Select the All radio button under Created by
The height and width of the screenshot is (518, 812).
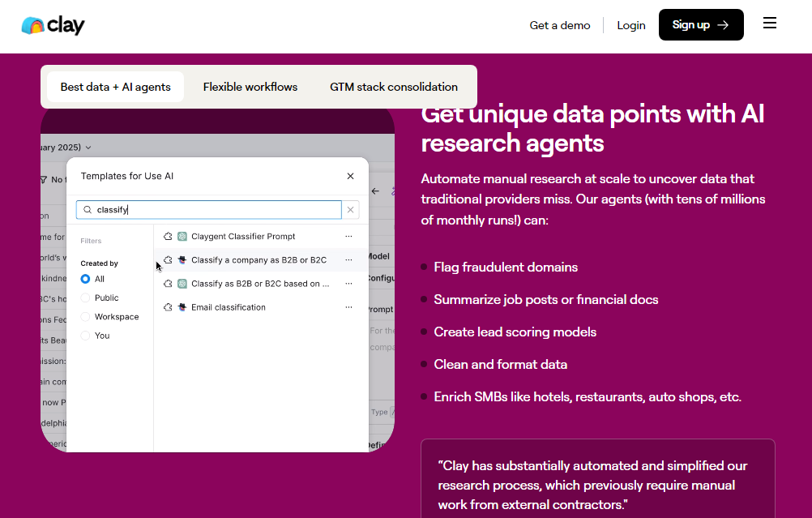(85, 279)
